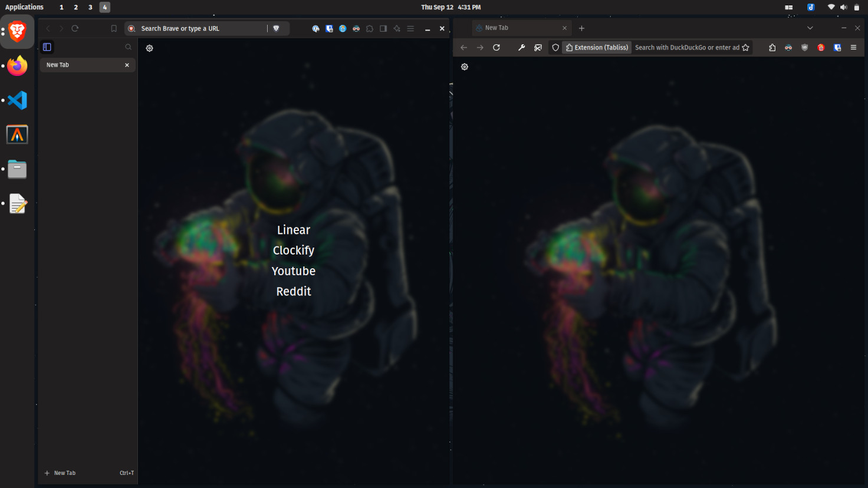Image resolution: width=868 pixels, height=488 pixels.
Task: Open Wi-Fi network indicator
Action: [x=831, y=7]
